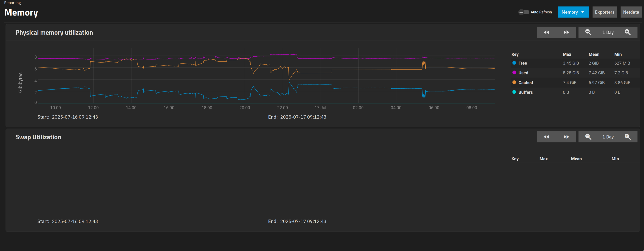The height and width of the screenshot is (251, 644).
Task: Click the 1 Day label of Swap chart
Action: pyautogui.click(x=608, y=137)
